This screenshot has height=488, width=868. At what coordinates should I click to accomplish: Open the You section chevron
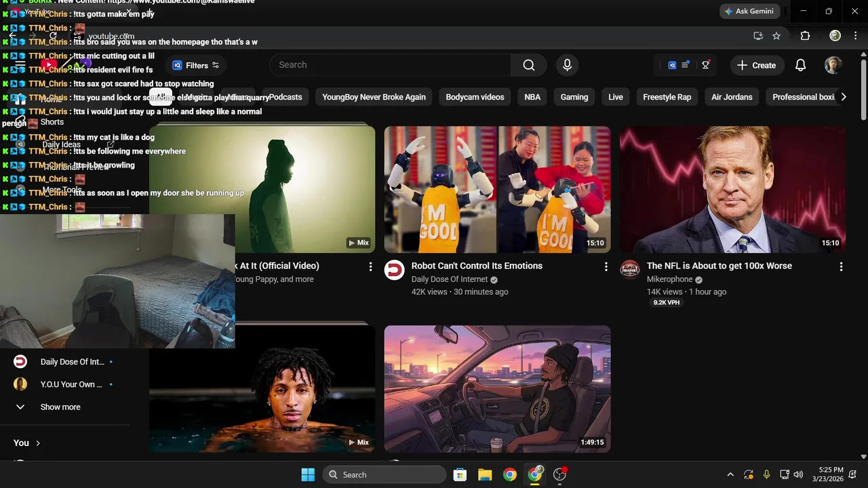click(x=38, y=443)
